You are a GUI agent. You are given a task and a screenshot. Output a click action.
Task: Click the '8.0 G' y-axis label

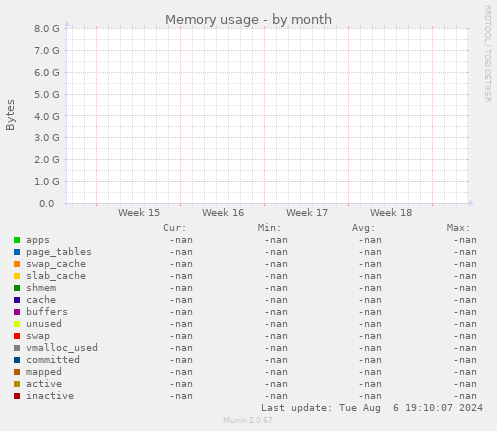click(47, 29)
